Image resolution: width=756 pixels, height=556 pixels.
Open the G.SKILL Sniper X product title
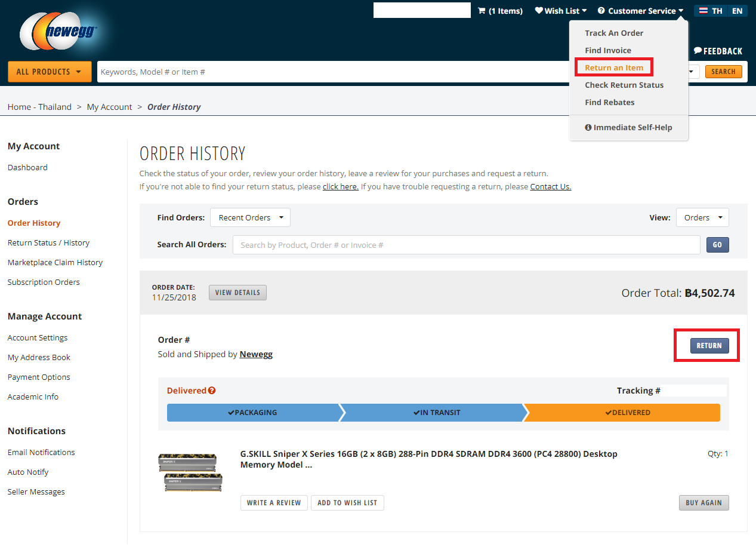pos(429,459)
